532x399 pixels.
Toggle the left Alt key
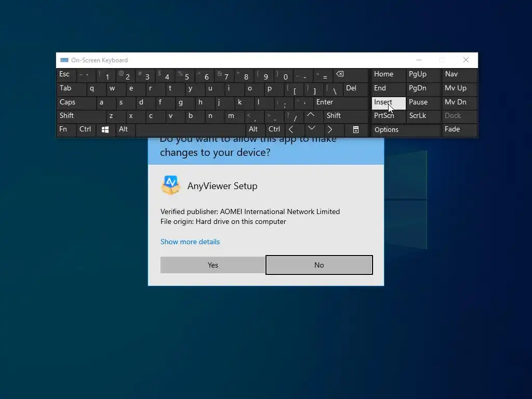pyautogui.click(x=125, y=129)
